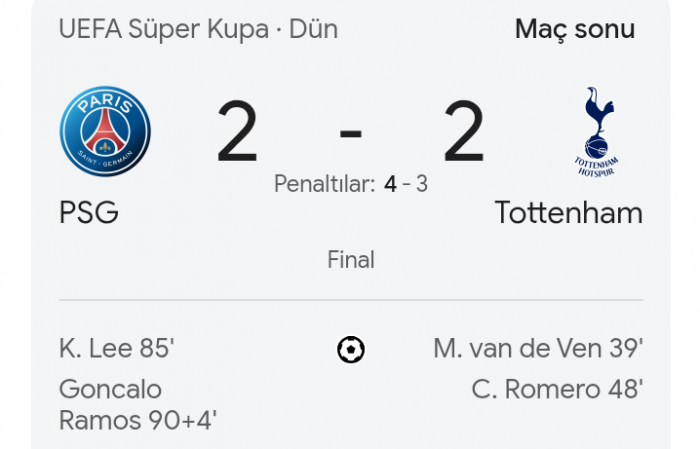Open the PSG team name link
This screenshot has height=449, width=700.
click(x=89, y=212)
